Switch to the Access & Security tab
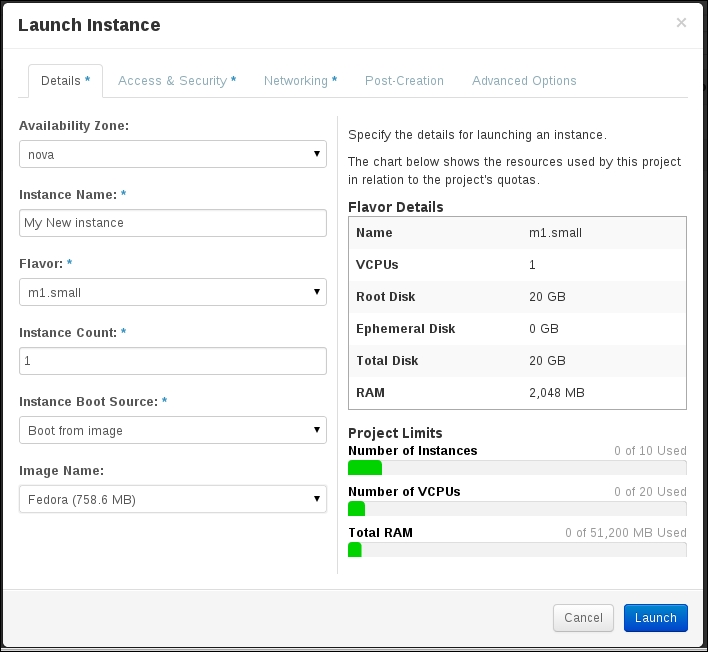This screenshot has height=652, width=708. [x=177, y=81]
